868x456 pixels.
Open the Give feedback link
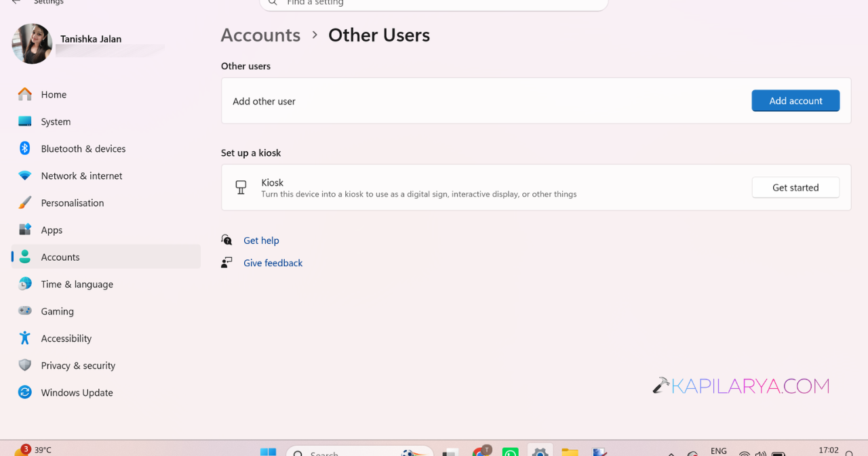[273, 263]
